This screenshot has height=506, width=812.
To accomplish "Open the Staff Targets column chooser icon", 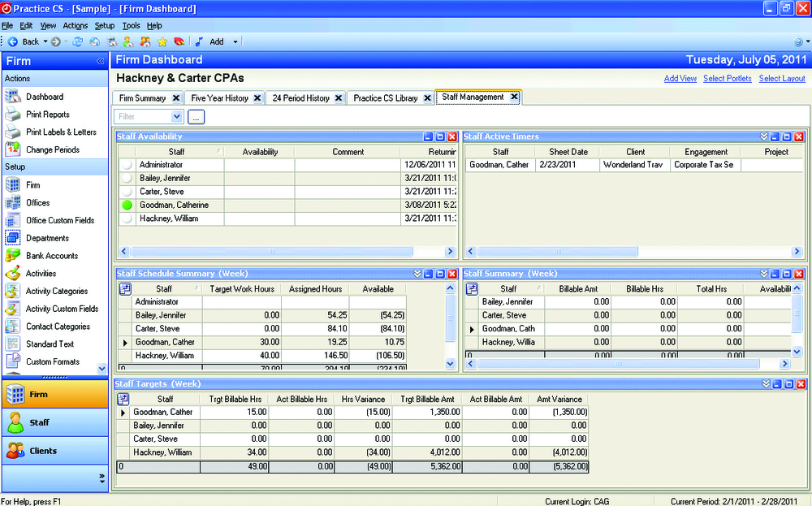I will point(124,399).
